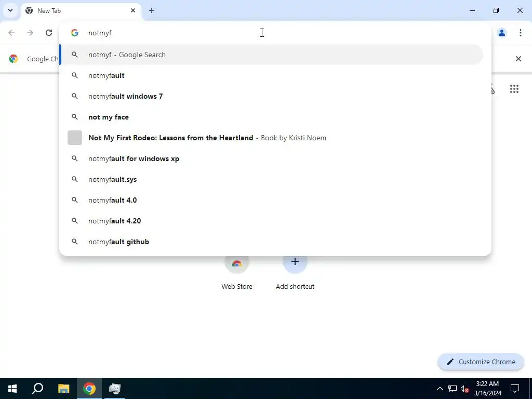Screen dimensions: 532x399
Task: Focus the address bar with notmyf text
Action: (x=275, y=33)
